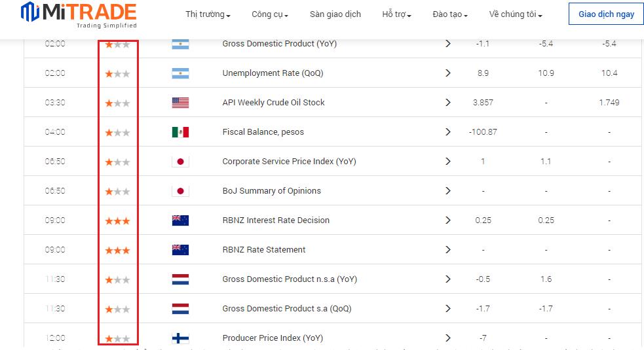Open the Công cụ dropdown menu
The image size is (644, 350).
(x=269, y=14)
